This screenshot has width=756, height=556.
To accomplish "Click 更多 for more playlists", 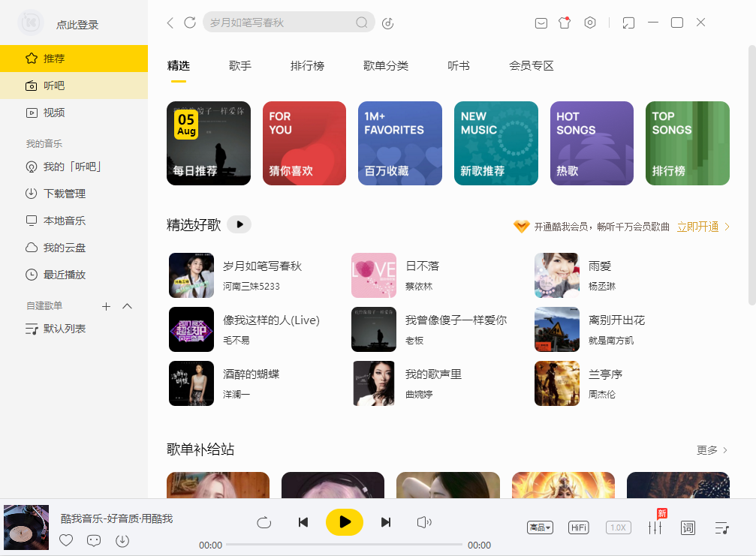I will tap(712, 450).
